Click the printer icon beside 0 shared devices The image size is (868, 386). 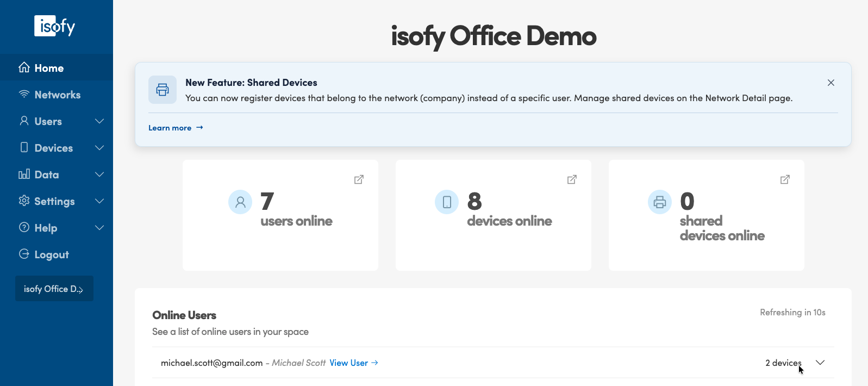pos(660,202)
